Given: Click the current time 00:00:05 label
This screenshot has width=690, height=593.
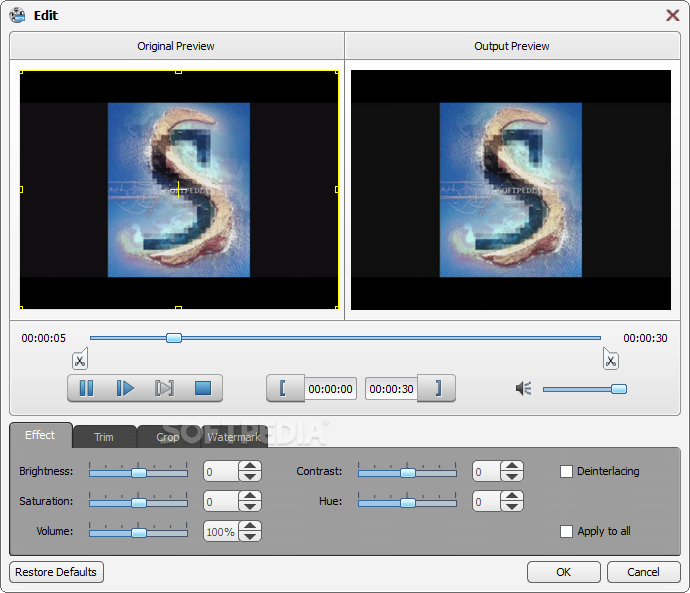Looking at the screenshot, I should 44,338.
